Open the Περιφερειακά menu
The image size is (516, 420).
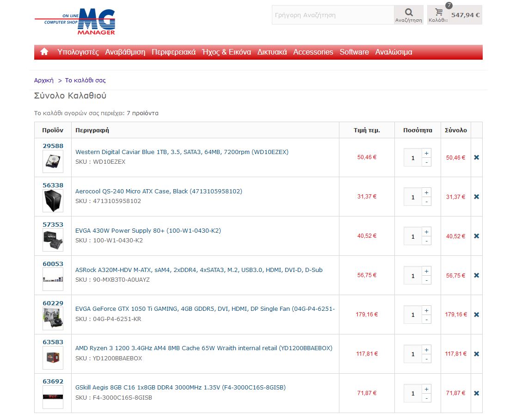pyautogui.click(x=173, y=52)
